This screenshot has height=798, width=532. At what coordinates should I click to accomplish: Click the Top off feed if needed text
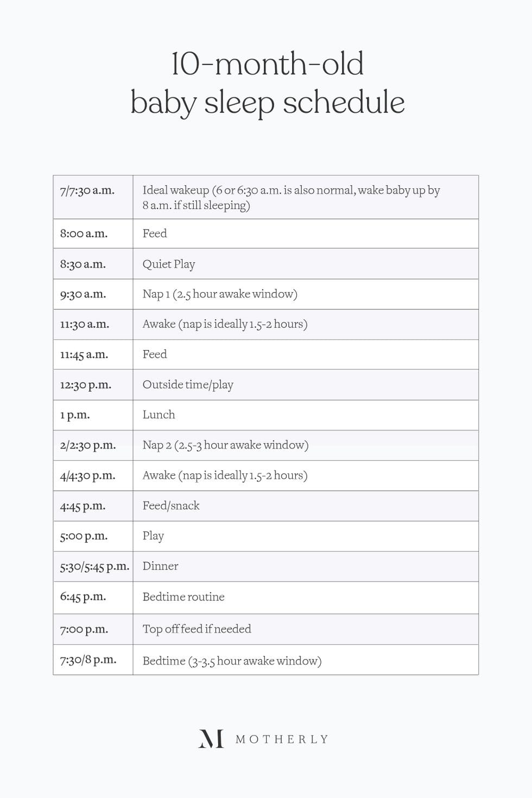[197, 629]
